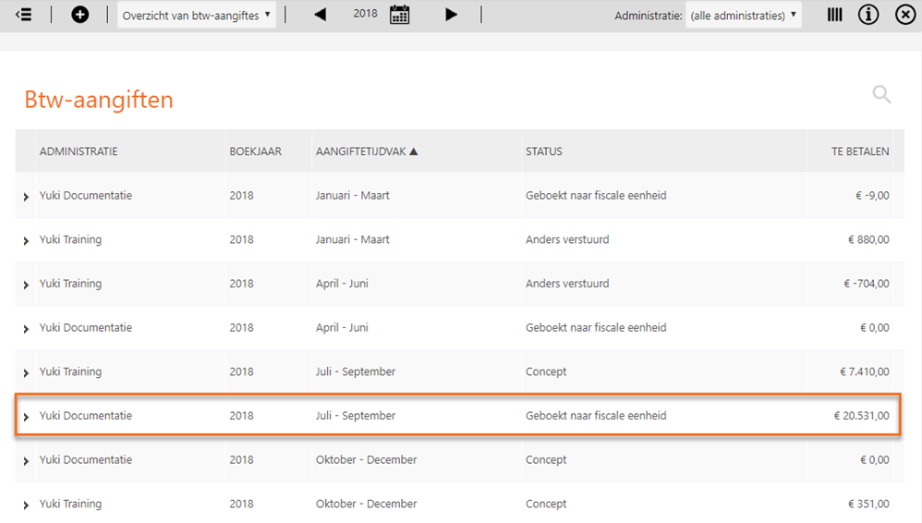Click the search magnifier icon
This screenshot has width=922, height=523.
pyautogui.click(x=881, y=95)
